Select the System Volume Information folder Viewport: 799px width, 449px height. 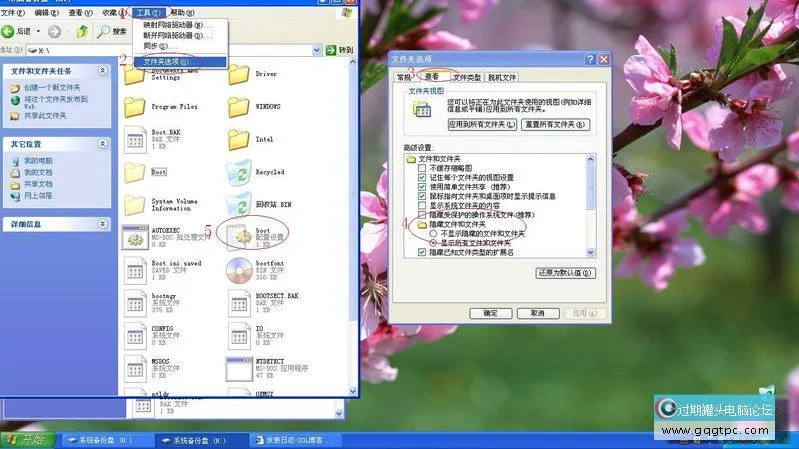135,205
